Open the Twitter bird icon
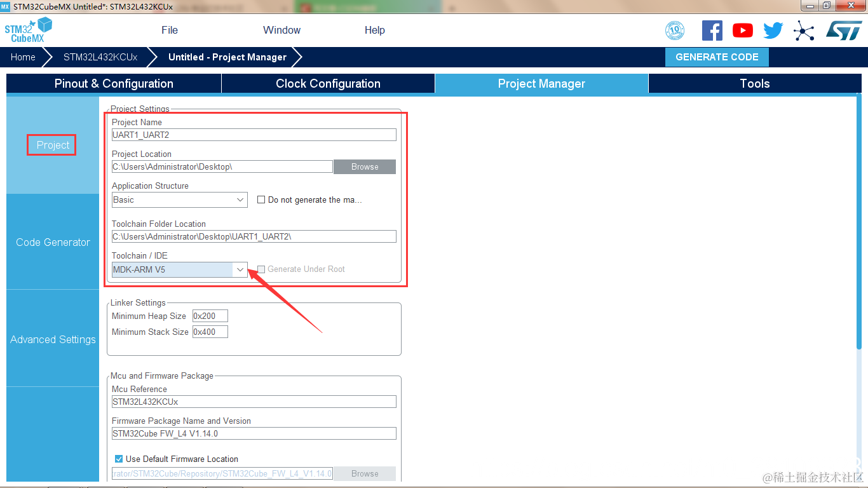The height and width of the screenshot is (488, 868). pos(773,30)
